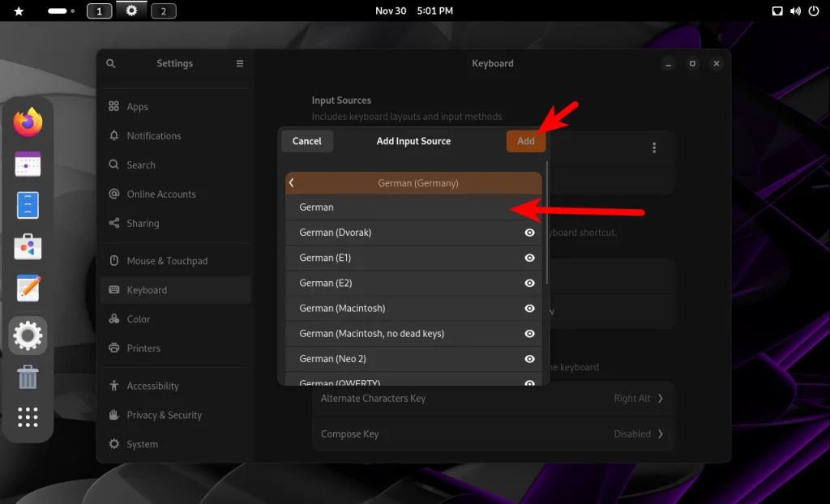Preview the German (Neo 2) layout

529,359
